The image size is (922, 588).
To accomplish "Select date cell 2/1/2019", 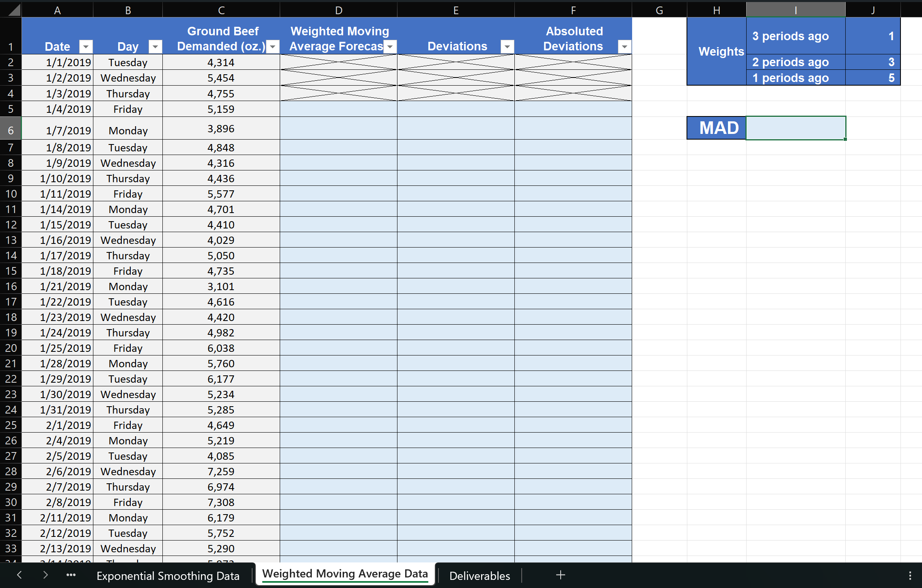I will [x=57, y=425].
